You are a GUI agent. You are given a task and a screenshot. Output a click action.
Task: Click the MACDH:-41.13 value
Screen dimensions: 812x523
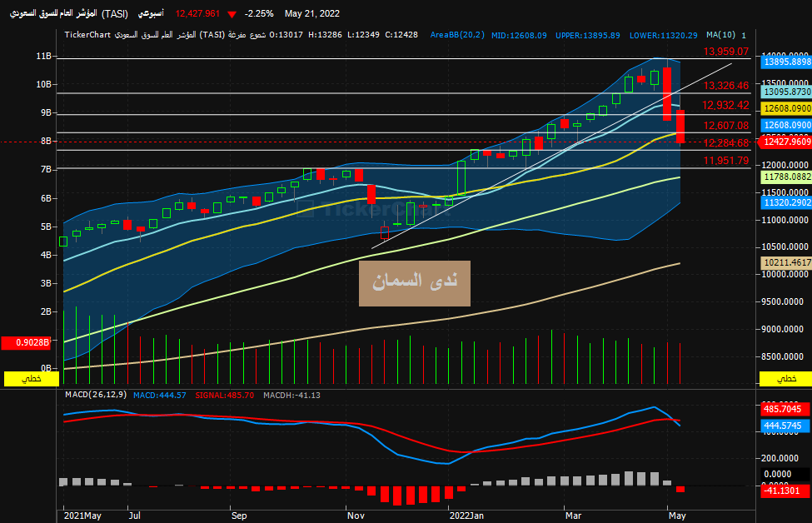point(291,395)
